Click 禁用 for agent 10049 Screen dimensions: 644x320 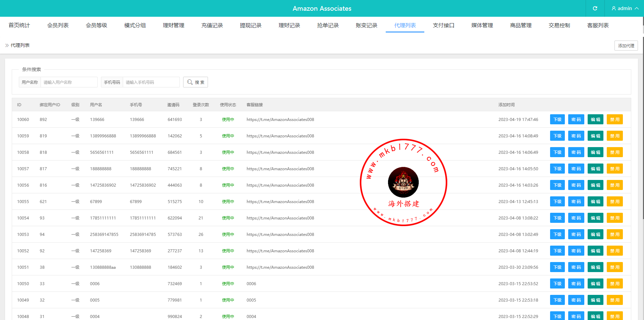tap(615, 300)
